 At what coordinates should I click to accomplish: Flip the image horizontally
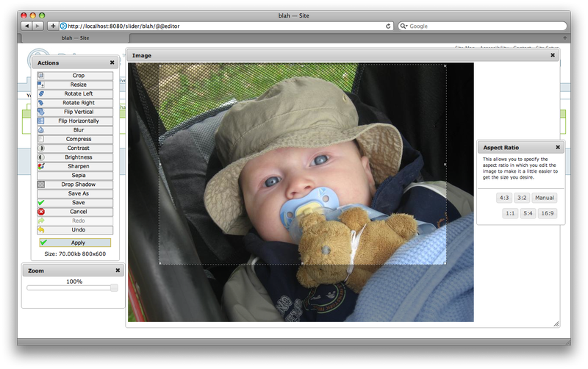pyautogui.click(x=78, y=121)
